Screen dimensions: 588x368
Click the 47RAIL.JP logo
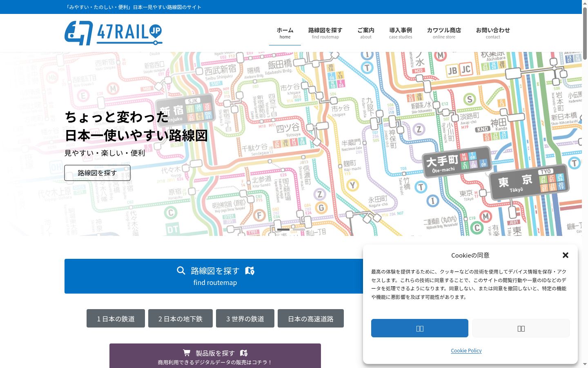point(114,33)
